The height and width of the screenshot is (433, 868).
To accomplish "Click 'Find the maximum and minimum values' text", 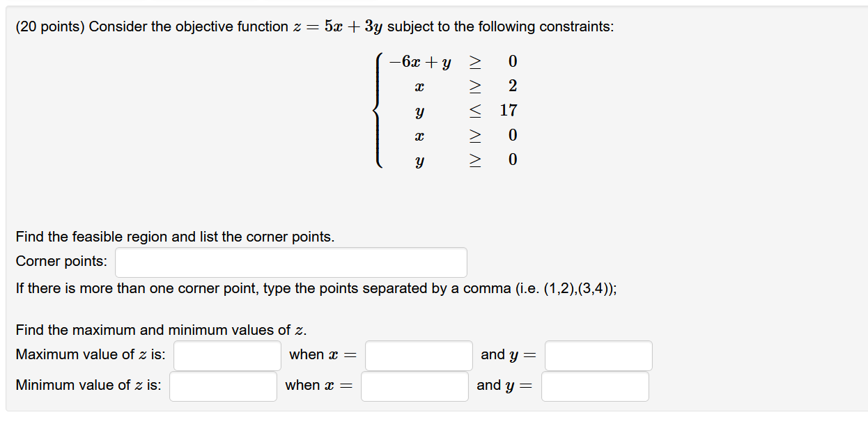I will pos(161,330).
